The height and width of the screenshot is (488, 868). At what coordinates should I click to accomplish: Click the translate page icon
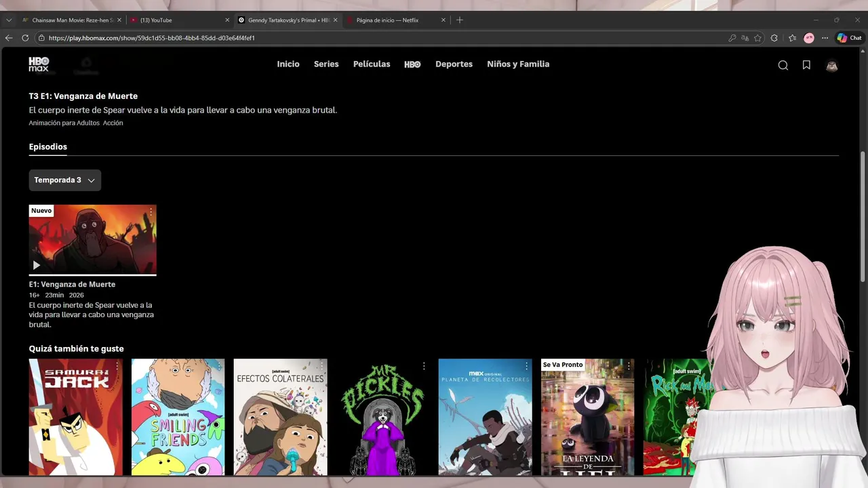point(745,38)
